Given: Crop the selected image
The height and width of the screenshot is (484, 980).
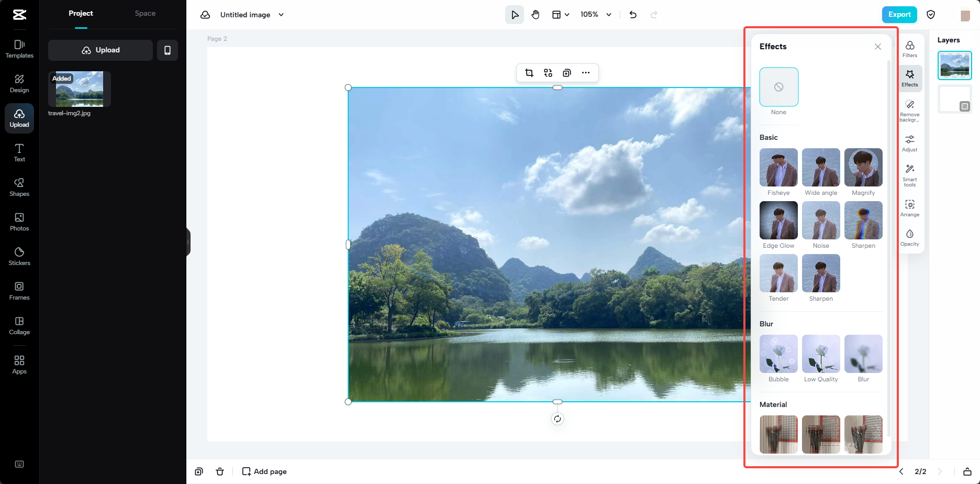Looking at the screenshot, I should tap(529, 73).
